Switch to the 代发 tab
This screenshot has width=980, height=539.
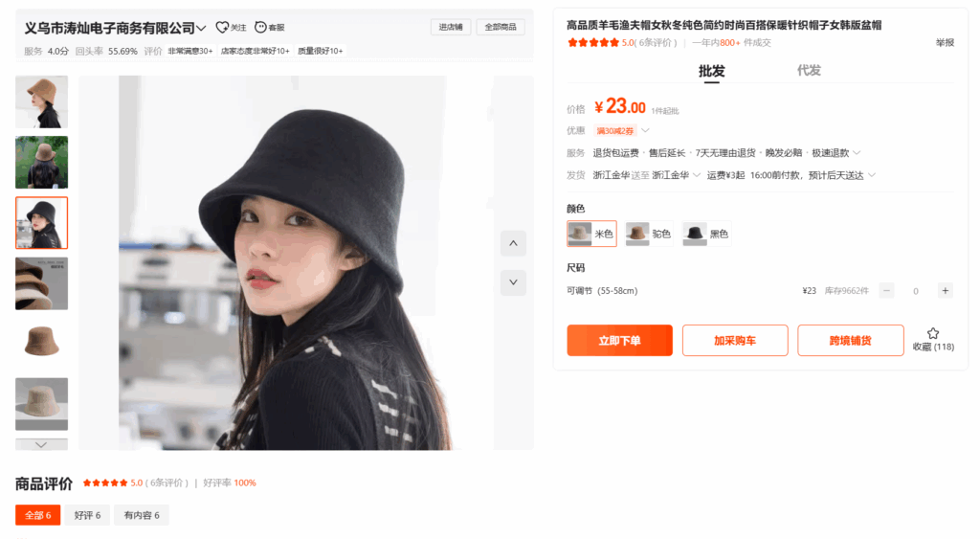[x=809, y=71]
